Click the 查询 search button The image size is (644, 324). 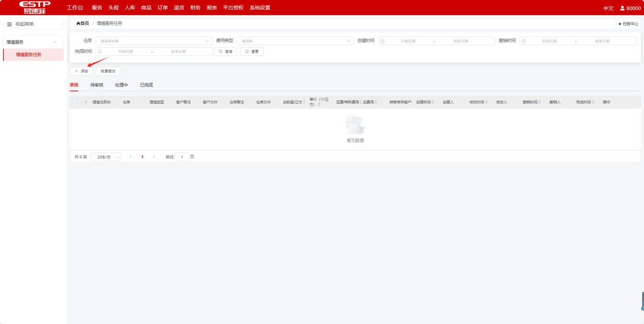pyautogui.click(x=226, y=51)
